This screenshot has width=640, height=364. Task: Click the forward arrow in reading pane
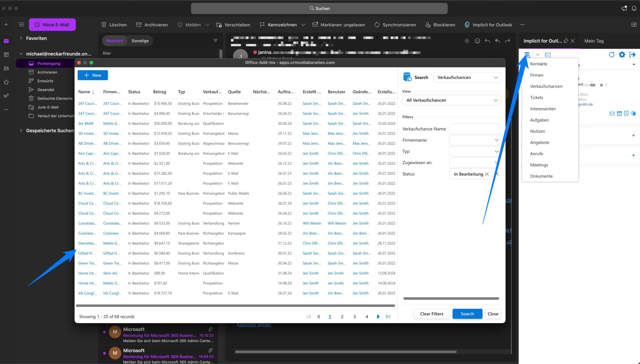coord(507,41)
